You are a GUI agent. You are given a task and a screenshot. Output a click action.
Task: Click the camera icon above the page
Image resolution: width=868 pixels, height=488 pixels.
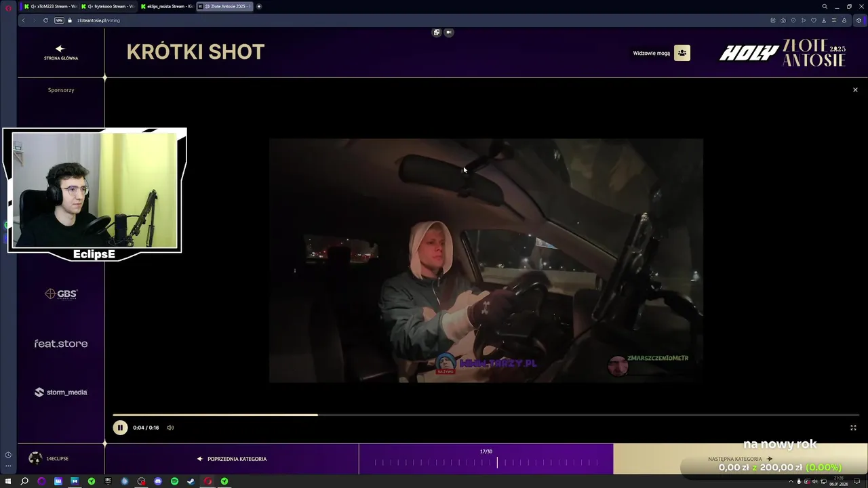[x=448, y=32]
